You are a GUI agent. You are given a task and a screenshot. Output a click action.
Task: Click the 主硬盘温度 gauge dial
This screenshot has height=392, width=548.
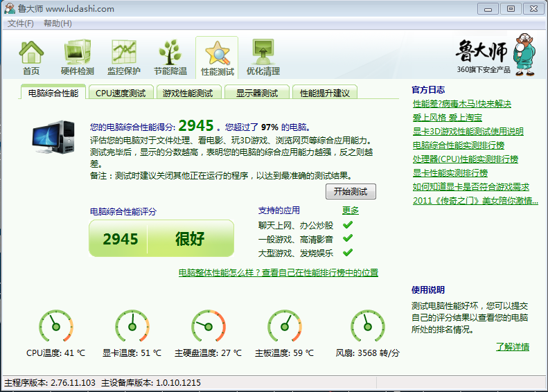[209, 326]
